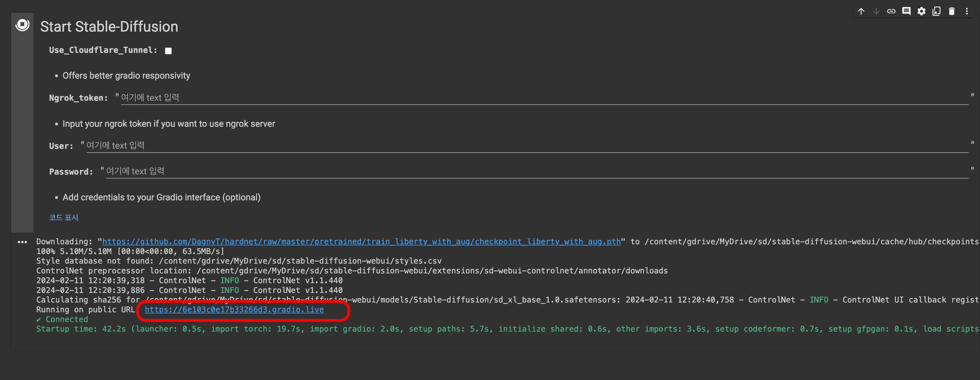Add a comment to the cell
980x380 pixels.
point(906,11)
